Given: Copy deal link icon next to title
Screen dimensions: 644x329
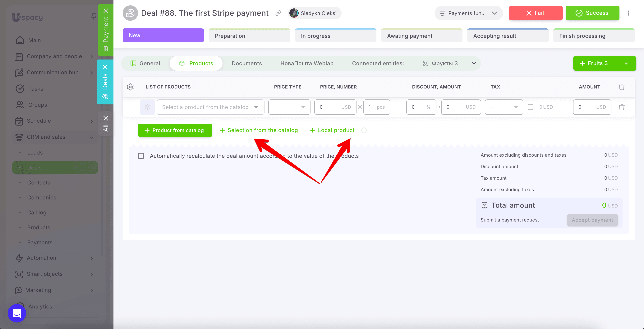Looking at the screenshot, I should (278, 13).
